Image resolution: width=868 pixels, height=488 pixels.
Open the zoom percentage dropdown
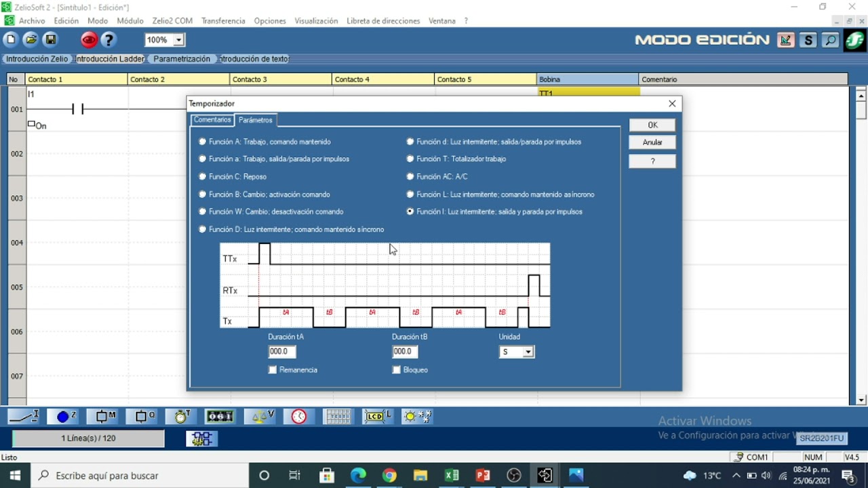tap(179, 40)
